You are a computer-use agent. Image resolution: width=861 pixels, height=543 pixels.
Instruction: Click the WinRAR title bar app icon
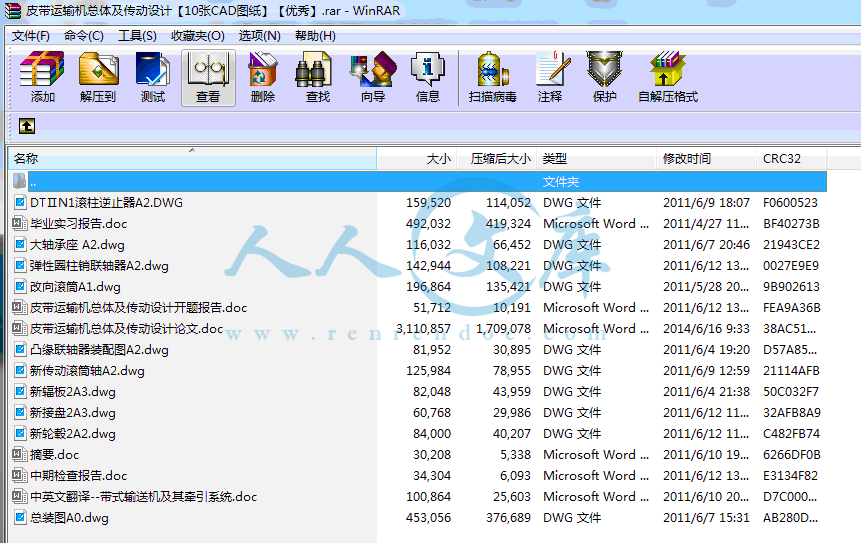point(13,11)
